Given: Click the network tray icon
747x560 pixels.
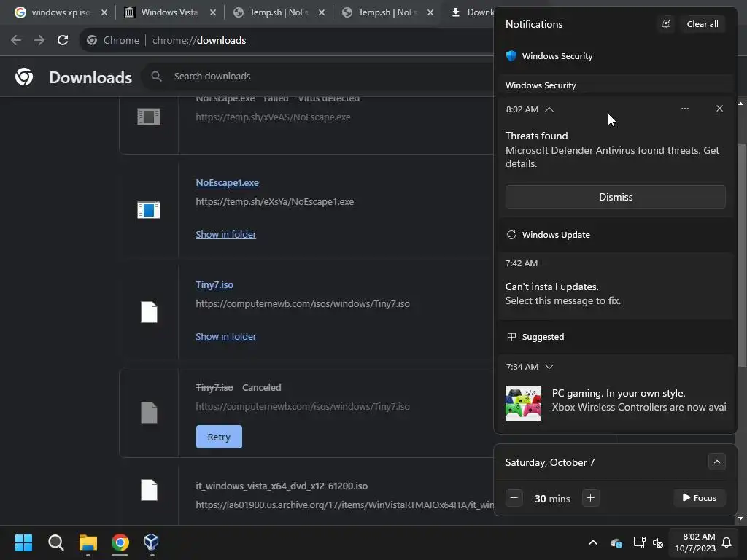Looking at the screenshot, I should click(639, 542).
